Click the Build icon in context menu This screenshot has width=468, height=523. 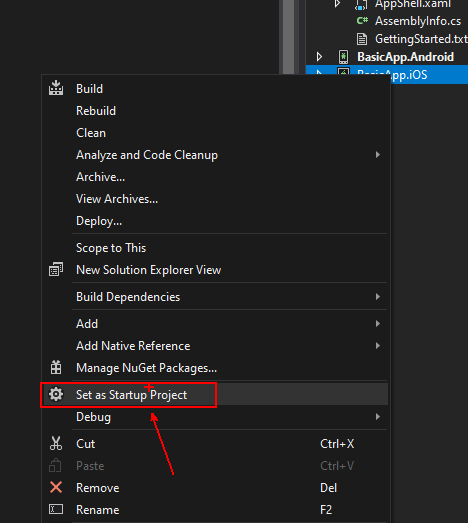click(x=56, y=88)
